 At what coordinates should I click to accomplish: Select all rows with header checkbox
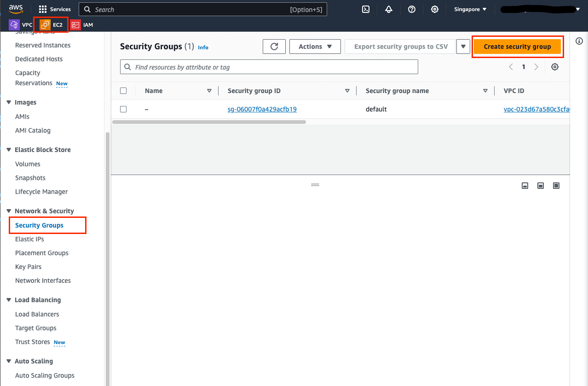123,91
